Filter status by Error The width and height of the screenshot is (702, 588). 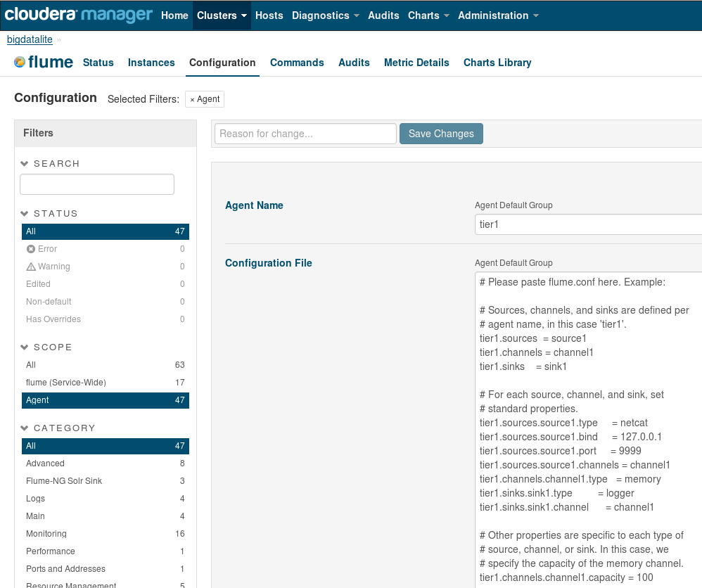(x=106, y=249)
